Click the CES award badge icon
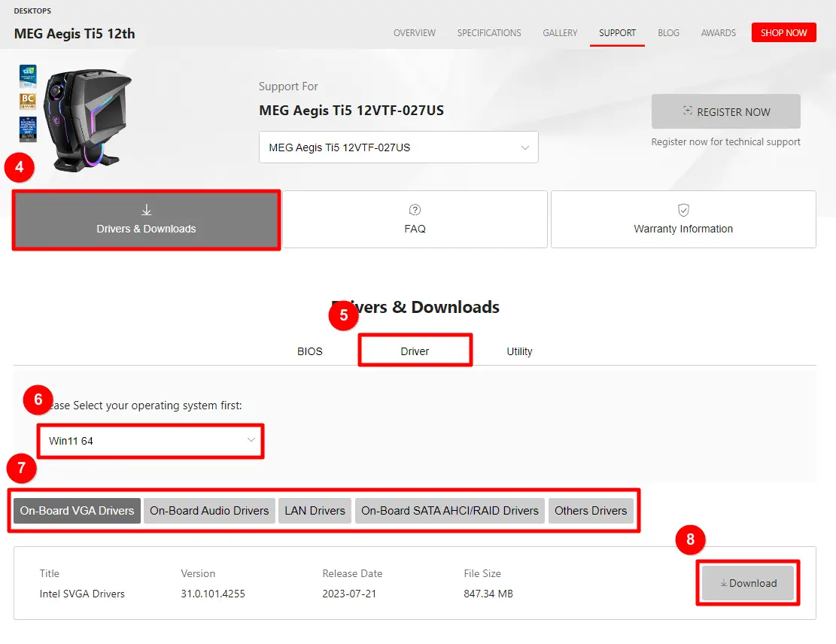 28,76
